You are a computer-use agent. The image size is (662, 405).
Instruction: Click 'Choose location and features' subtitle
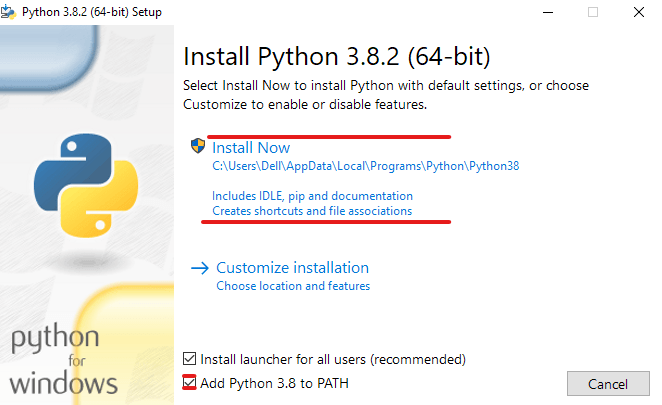click(x=293, y=286)
